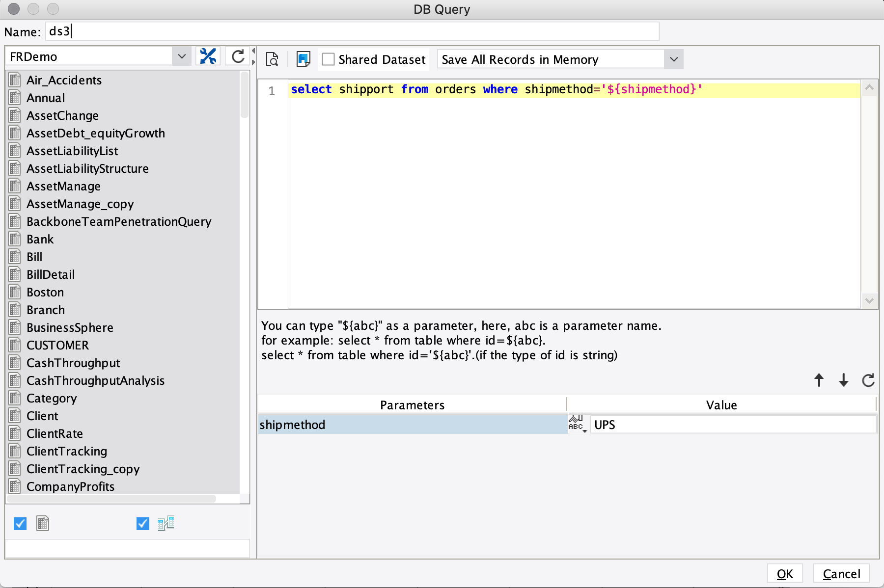Screen dimensions: 884x588
Task: Click the Boston table icon
Action: (x=15, y=292)
